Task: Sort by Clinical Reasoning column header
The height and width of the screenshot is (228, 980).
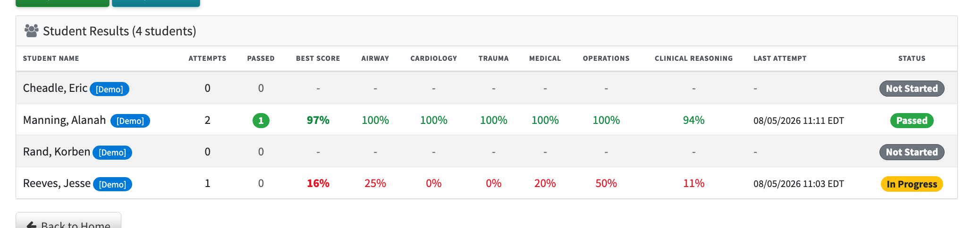Action: coord(693,58)
